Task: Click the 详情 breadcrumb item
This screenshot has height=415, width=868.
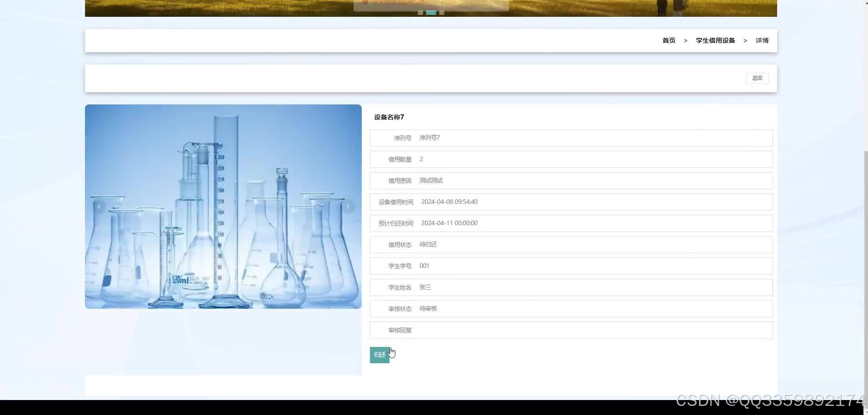Action: point(762,40)
